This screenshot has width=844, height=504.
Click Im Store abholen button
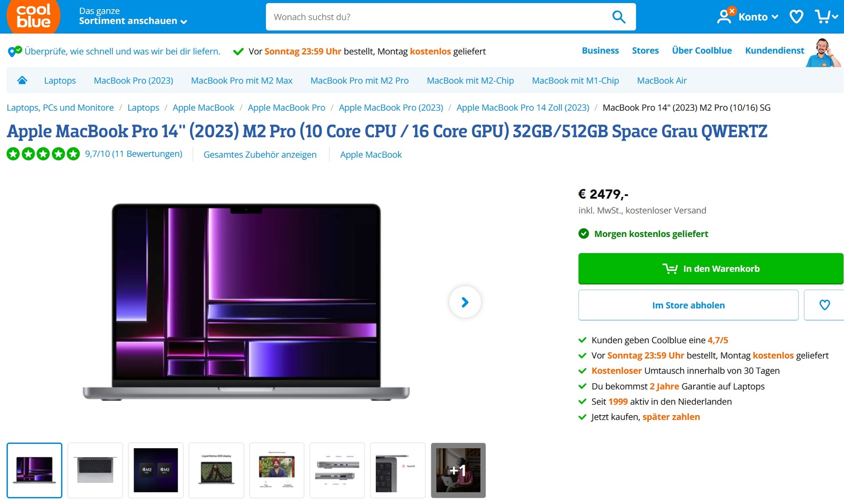688,305
